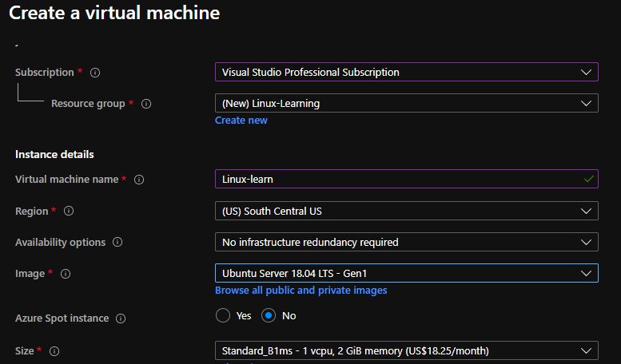The width and height of the screenshot is (621, 364).
Task: Click the Virtual machine name label
Action: click(66, 180)
